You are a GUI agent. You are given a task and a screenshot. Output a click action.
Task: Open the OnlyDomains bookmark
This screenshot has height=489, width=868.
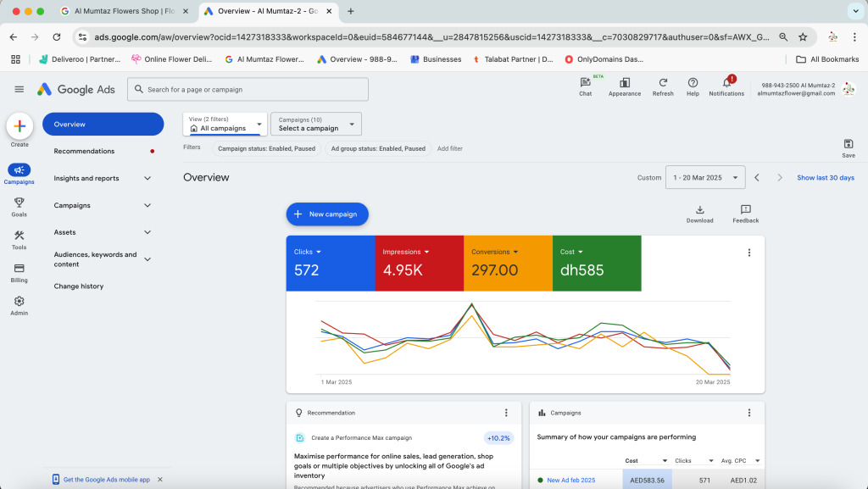604,59
